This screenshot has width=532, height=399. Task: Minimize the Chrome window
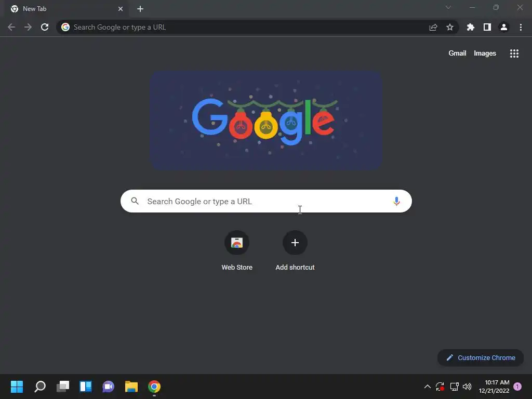point(472,7)
